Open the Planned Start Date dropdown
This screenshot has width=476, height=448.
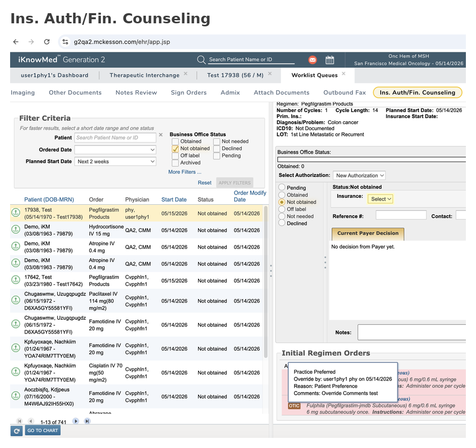pos(115,162)
